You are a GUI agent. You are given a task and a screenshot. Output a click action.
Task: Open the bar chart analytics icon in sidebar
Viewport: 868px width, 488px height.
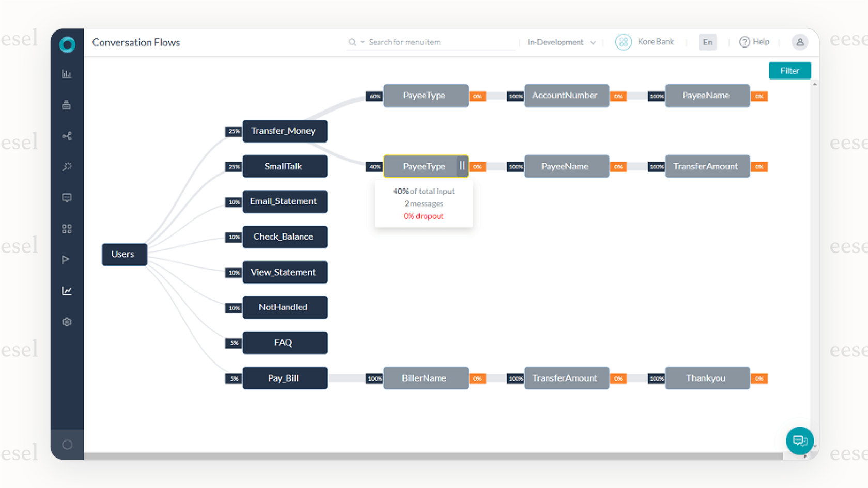click(67, 73)
